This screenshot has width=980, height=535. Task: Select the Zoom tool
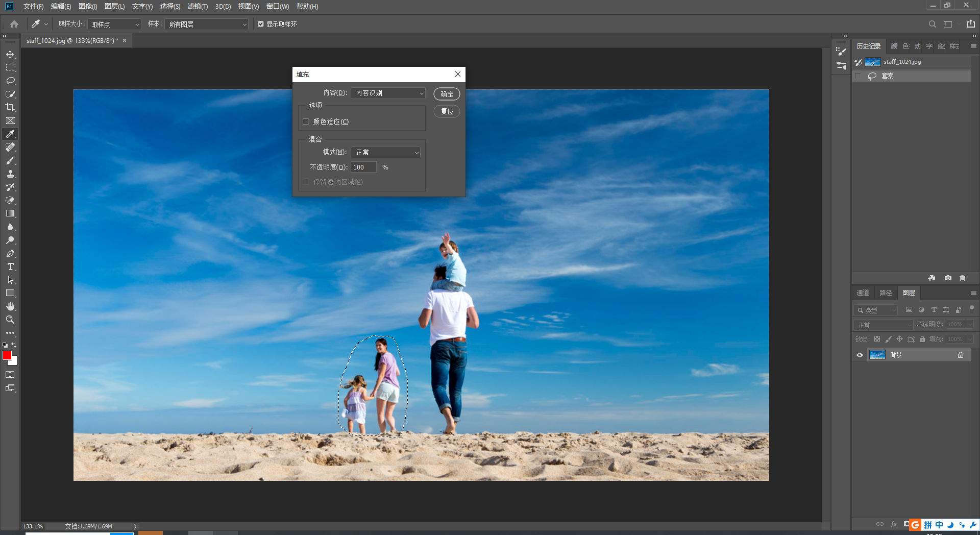click(10, 320)
